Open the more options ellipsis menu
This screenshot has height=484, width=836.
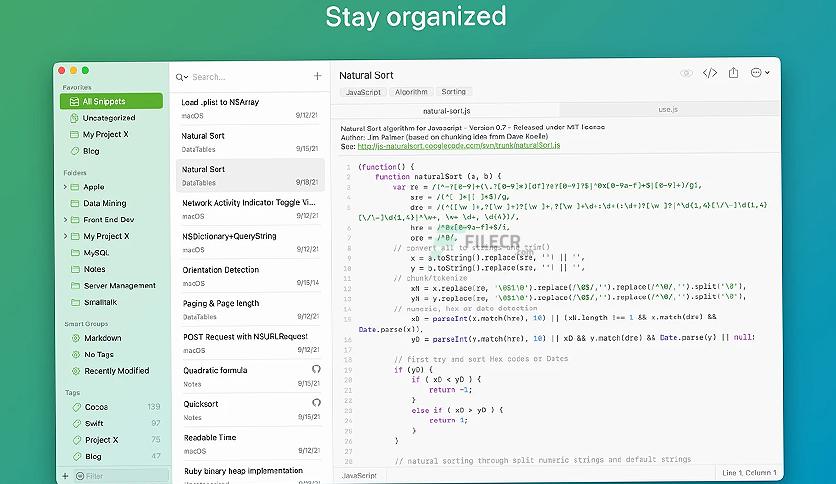click(x=760, y=72)
